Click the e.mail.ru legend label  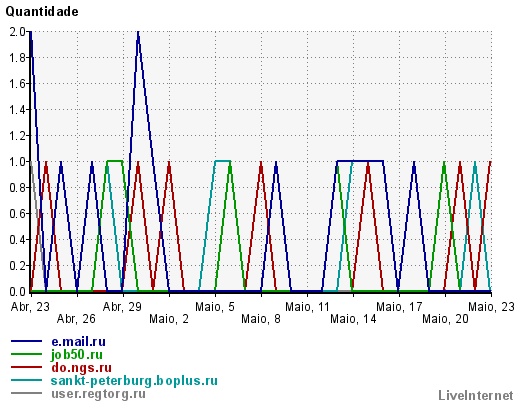78,342
